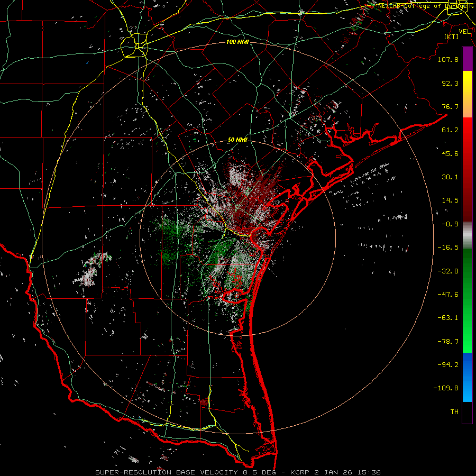Click the -16.5 velocity scale value

448,248
